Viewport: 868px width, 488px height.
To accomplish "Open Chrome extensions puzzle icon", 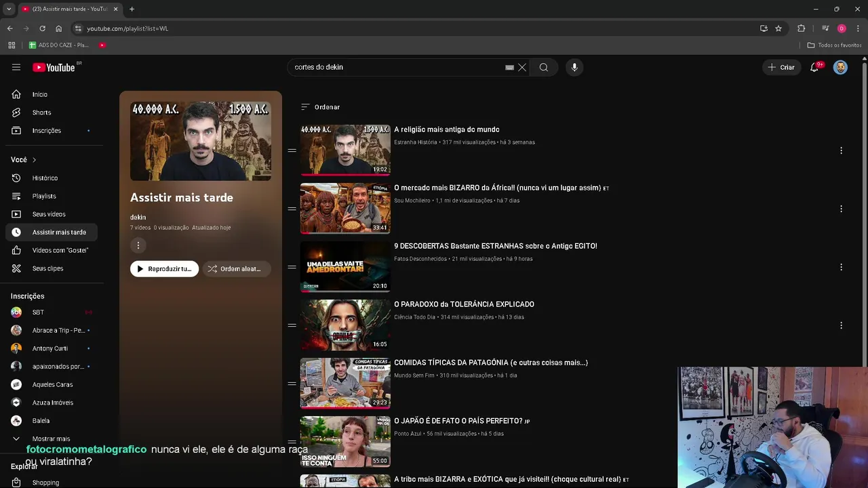I will point(802,28).
